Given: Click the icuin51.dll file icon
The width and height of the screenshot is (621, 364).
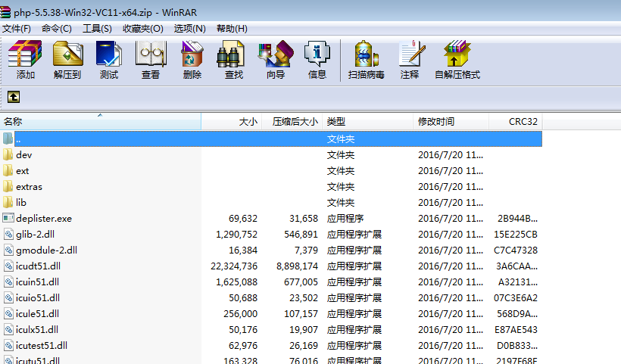Looking at the screenshot, I should click(8, 282).
